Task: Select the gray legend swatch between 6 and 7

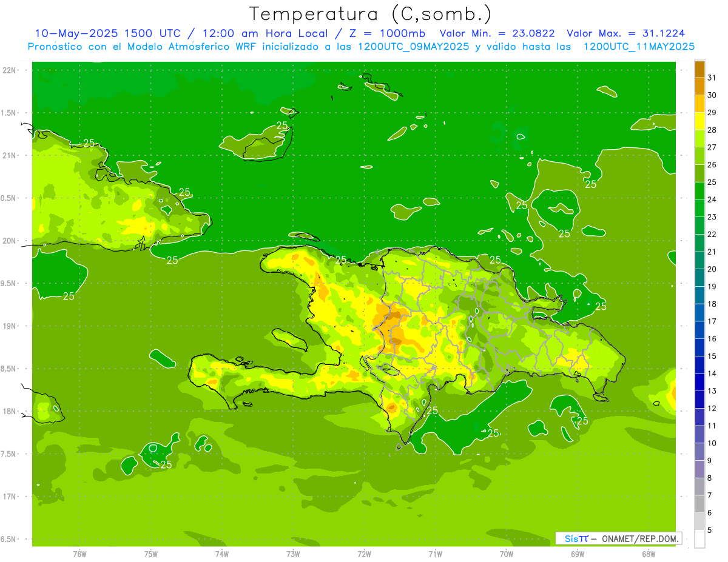Action: (x=699, y=504)
